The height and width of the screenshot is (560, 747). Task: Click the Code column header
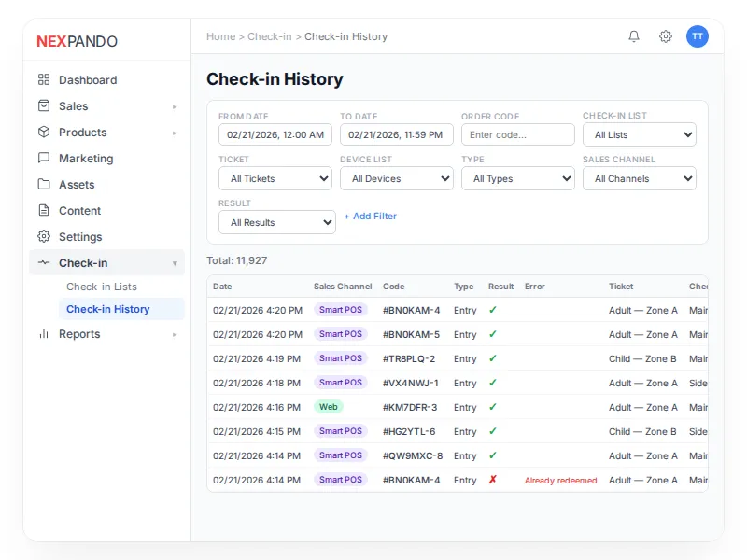[x=393, y=287]
